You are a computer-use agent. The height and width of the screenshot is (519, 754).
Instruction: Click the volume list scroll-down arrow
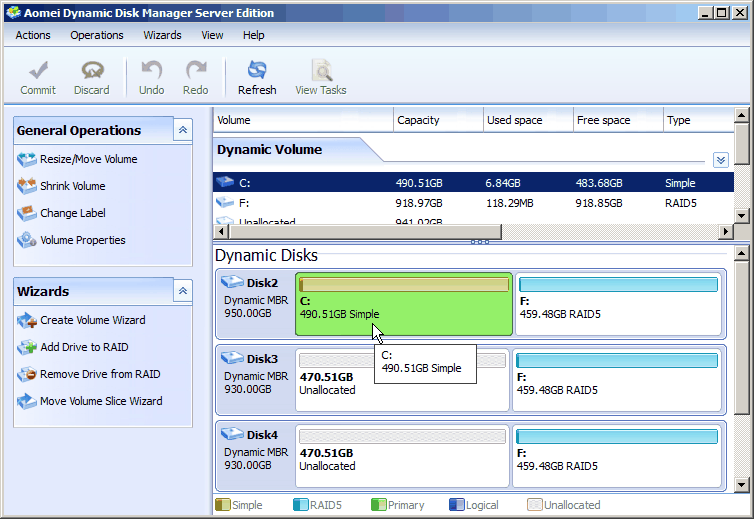point(741,215)
